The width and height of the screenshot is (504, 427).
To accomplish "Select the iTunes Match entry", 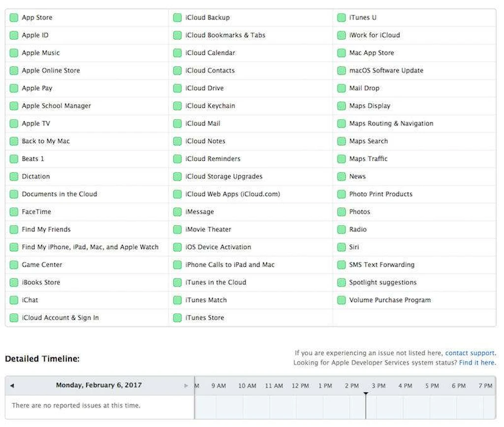I will tap(206, 300).
